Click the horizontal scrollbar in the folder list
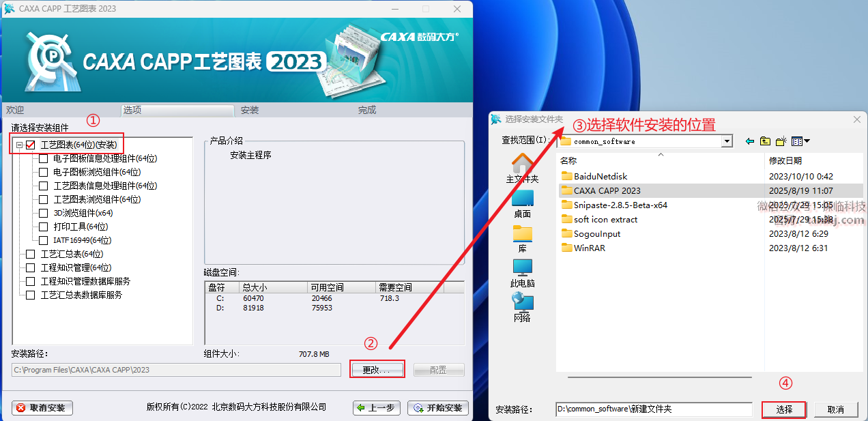The height and width of the screenshot is (421, 868). tap(659, 376)
